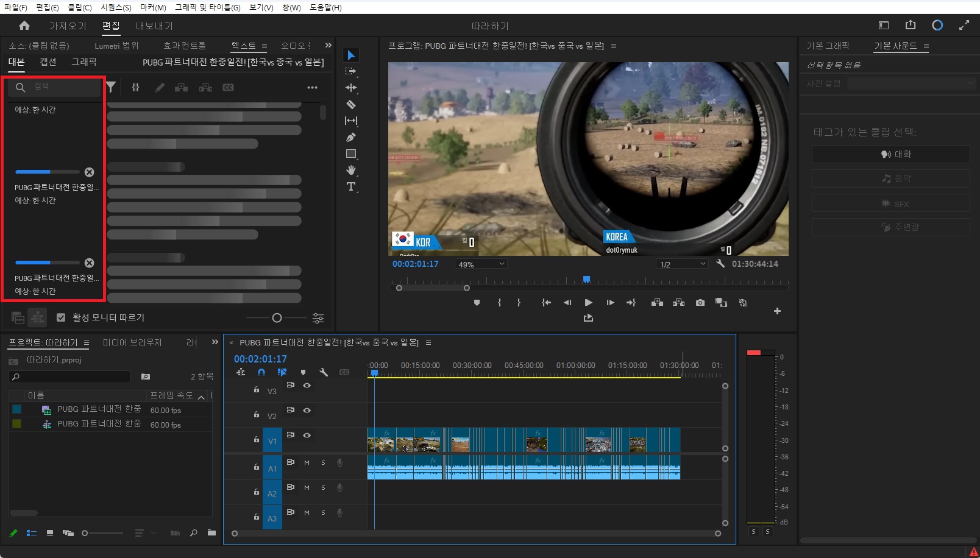980x558 pixels.
Task: Choose the Ripple Edit tool
Action: pos(351,88)
